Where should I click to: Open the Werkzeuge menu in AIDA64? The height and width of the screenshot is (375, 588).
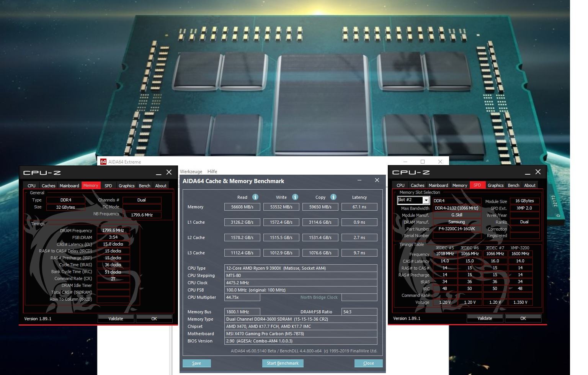pos(191,172)
